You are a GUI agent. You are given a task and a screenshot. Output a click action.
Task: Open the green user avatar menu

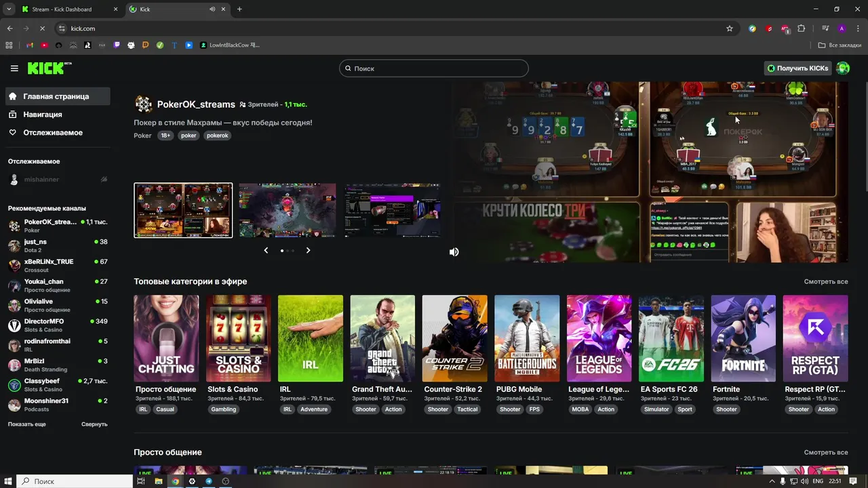[843, 68]
